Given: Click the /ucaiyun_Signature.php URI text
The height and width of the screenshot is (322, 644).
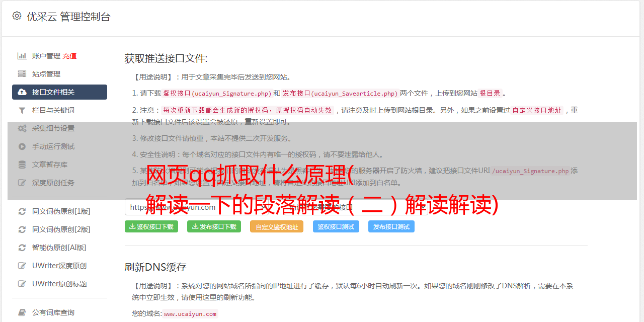Looking at the screenshot, I should pyautogui.click(x=530, y=171).
